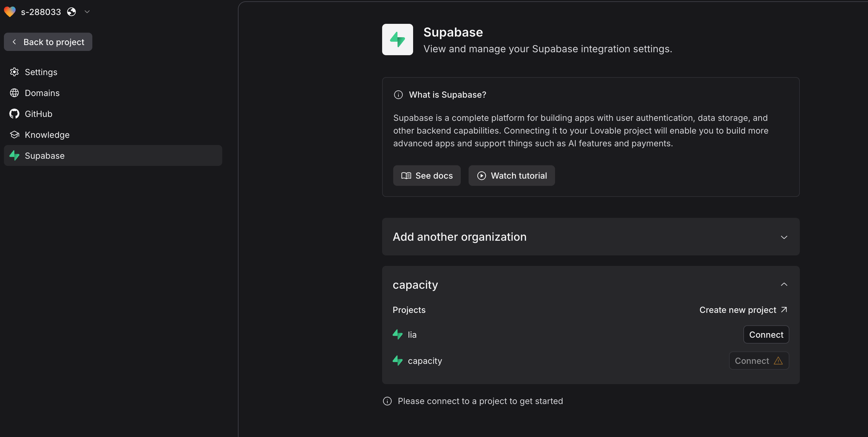Open the s-288033 project dropdown arrow

87,12
